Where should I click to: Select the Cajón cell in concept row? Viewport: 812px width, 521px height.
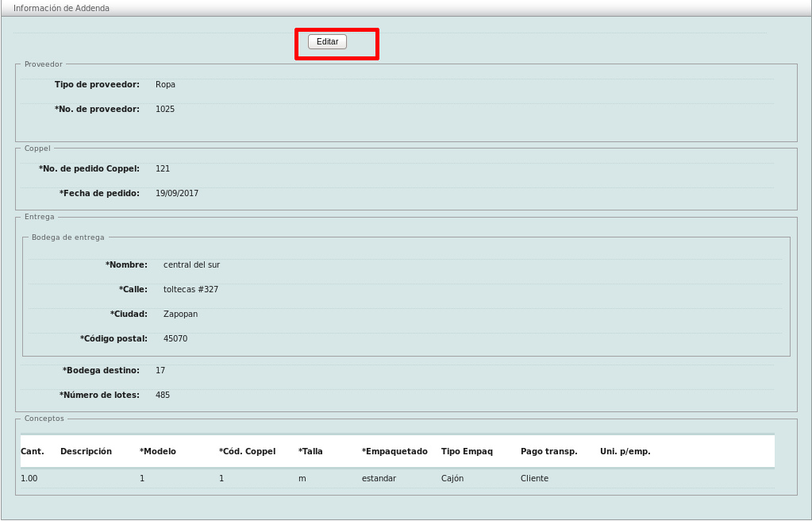pyautogui.click(x=452, y=478)
